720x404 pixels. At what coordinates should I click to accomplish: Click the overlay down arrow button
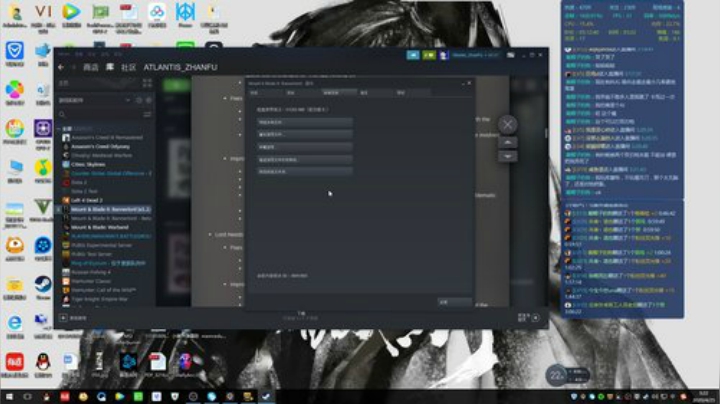coord(507,156)
